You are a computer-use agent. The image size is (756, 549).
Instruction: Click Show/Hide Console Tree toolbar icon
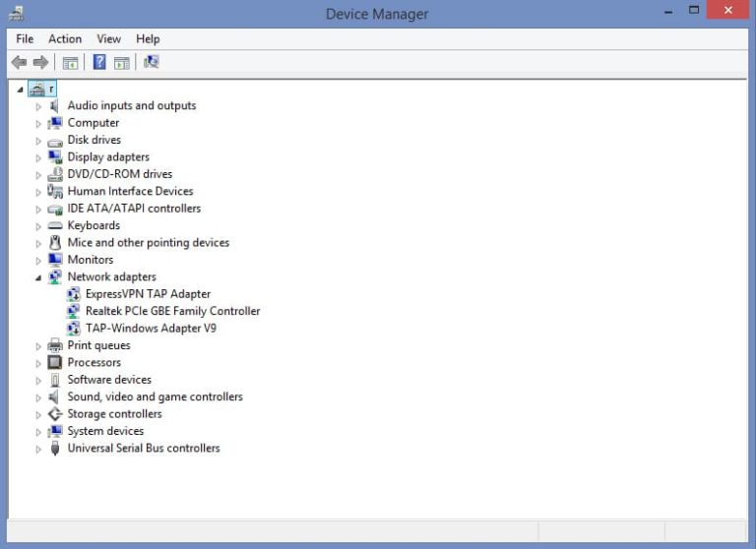(71, 63)
